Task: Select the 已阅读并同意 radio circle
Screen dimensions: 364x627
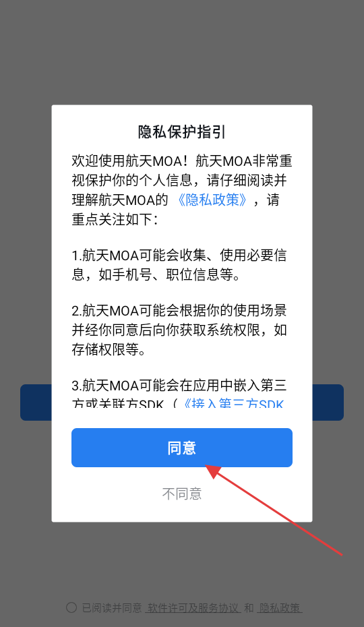Action: 71,607
